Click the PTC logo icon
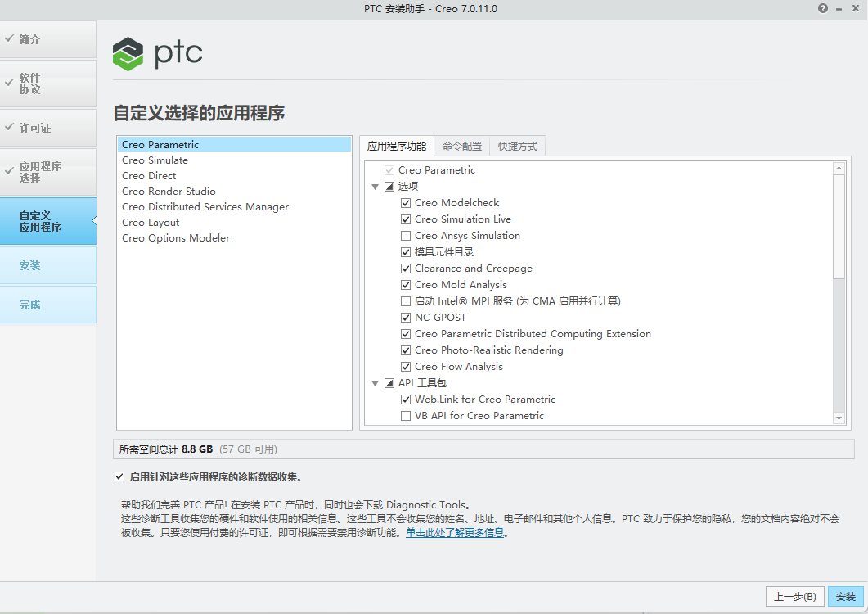Viewport: 868px width, 614px height. 128,54
